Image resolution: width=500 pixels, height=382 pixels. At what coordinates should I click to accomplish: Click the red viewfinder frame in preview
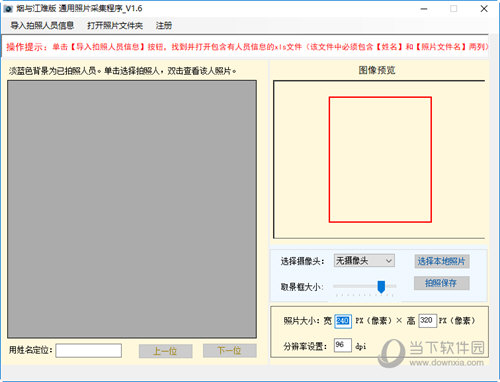380,160
